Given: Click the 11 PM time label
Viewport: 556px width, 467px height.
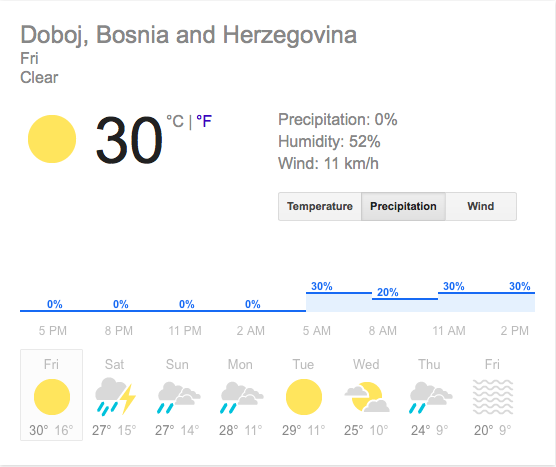Looking at the screenshot, I should pos(185,331).
